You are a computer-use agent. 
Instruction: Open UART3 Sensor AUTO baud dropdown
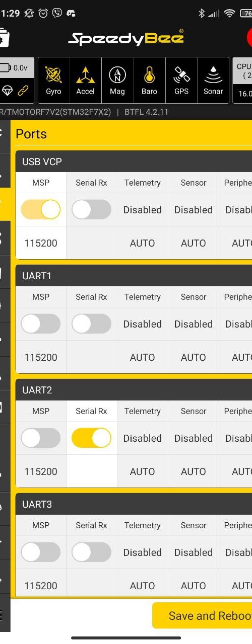[x=194, y=586]
